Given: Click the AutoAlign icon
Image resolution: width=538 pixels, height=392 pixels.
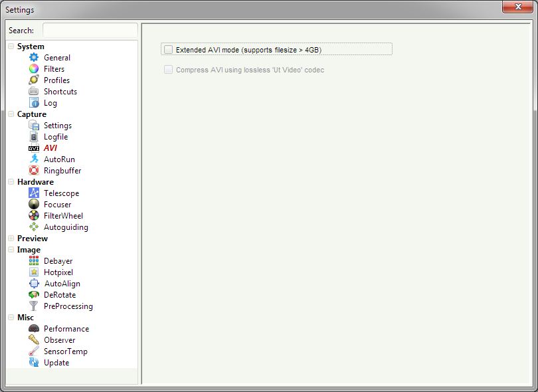Looking at the screenshot, I should pyautogui.click(x=34, y=284).
